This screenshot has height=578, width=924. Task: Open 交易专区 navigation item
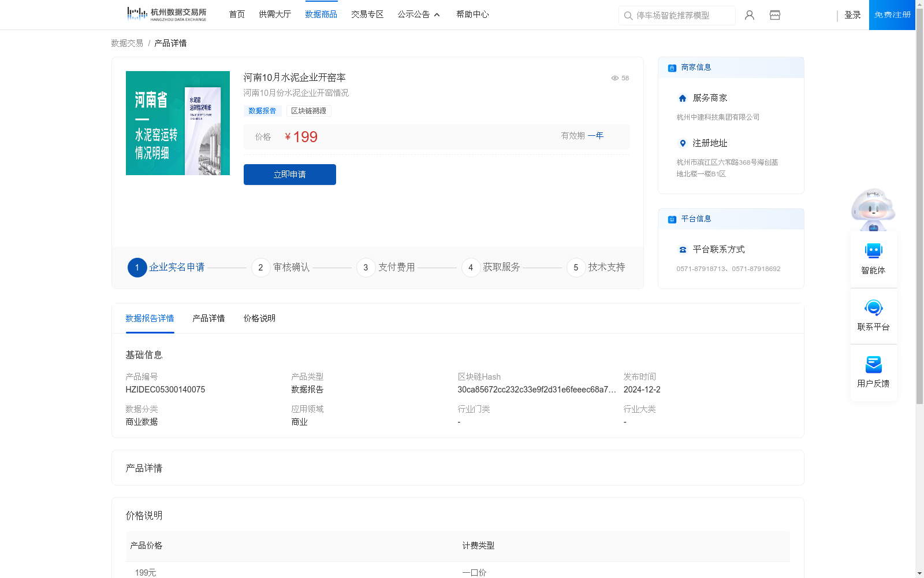tap(367, 14)
